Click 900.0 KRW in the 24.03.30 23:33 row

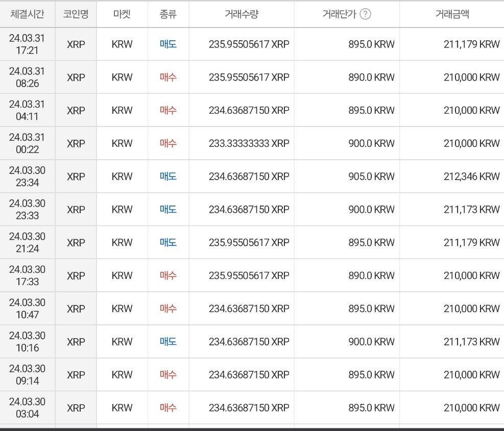coord(371,210)
